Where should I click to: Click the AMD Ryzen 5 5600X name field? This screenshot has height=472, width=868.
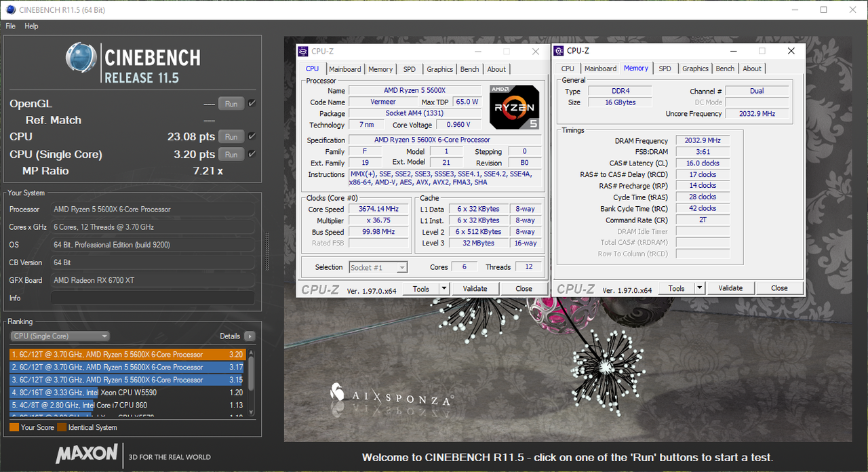[x=415, y=91]
